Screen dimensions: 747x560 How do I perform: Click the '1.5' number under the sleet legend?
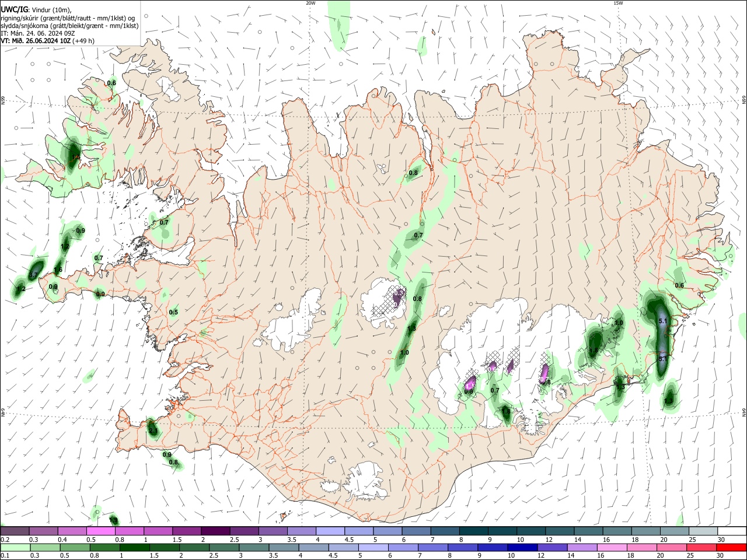point(177,540)
